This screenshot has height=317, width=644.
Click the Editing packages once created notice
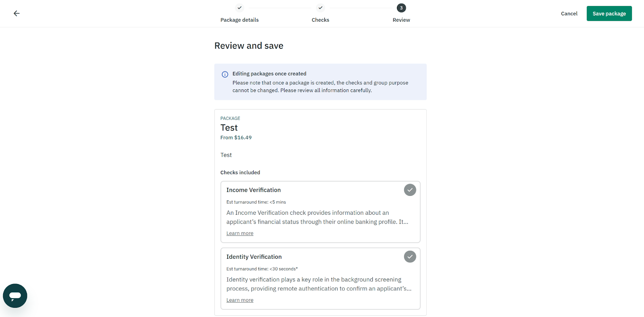click(269, 74)
